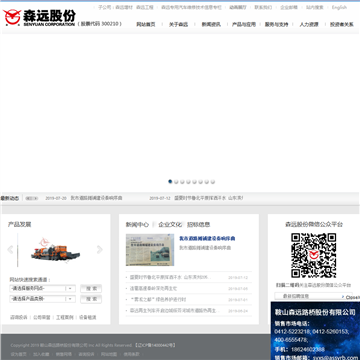360x360 pixels.
Task: Open the 企业邮箱 mail link
Action: [289, 7]
